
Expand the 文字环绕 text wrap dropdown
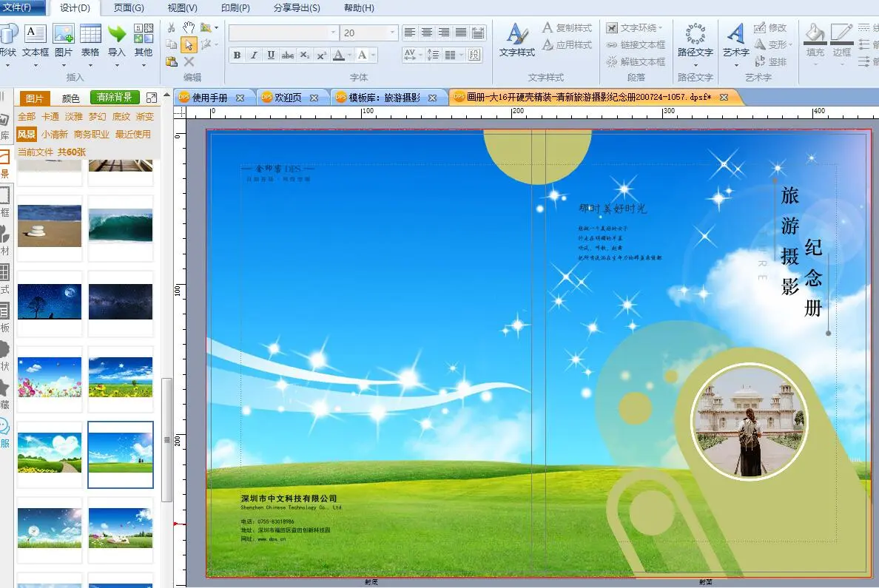click(x=661, y=27)
